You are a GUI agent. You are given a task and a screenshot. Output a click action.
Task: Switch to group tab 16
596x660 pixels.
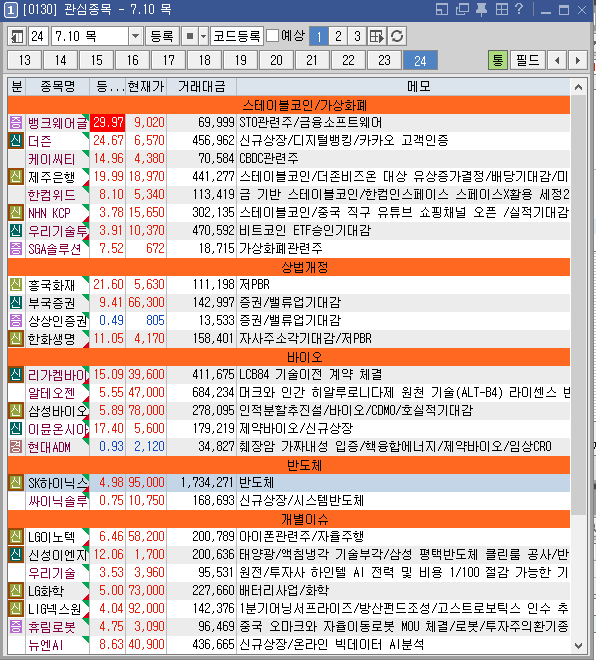[133, 60]
